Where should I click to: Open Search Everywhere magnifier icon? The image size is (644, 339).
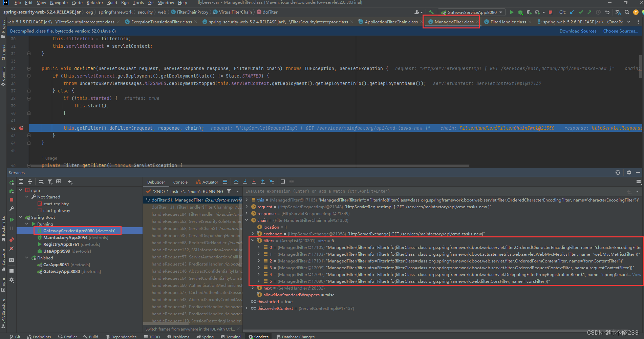click(627, 12)
